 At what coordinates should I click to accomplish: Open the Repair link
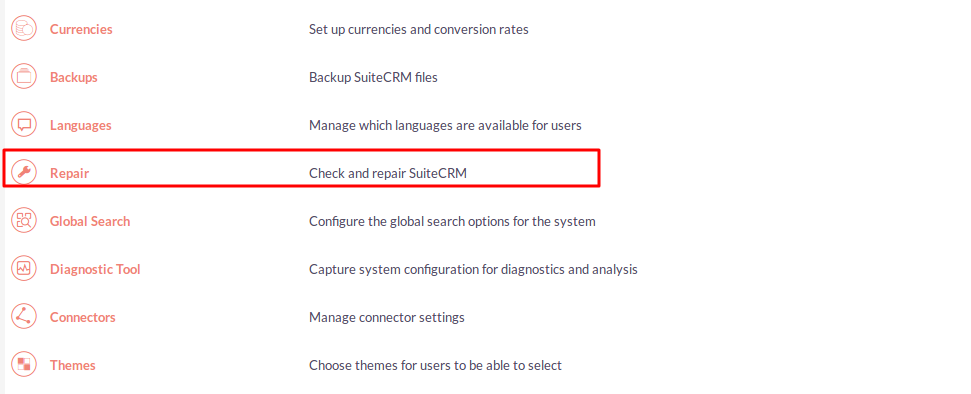coord(69,173)
